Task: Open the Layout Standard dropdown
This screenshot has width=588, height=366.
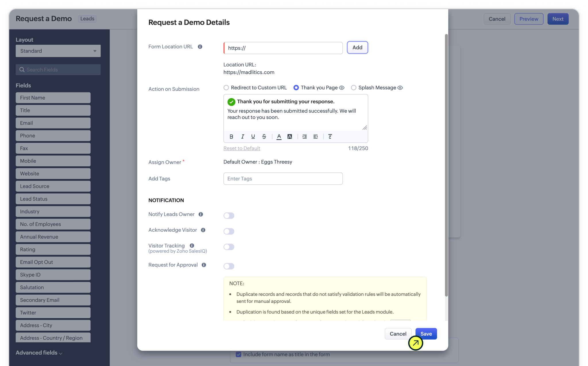Action: coord(58,51)
